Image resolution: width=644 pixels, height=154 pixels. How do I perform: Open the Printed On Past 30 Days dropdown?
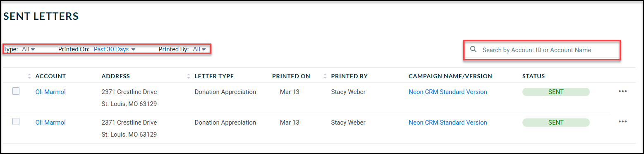[115, 49]
